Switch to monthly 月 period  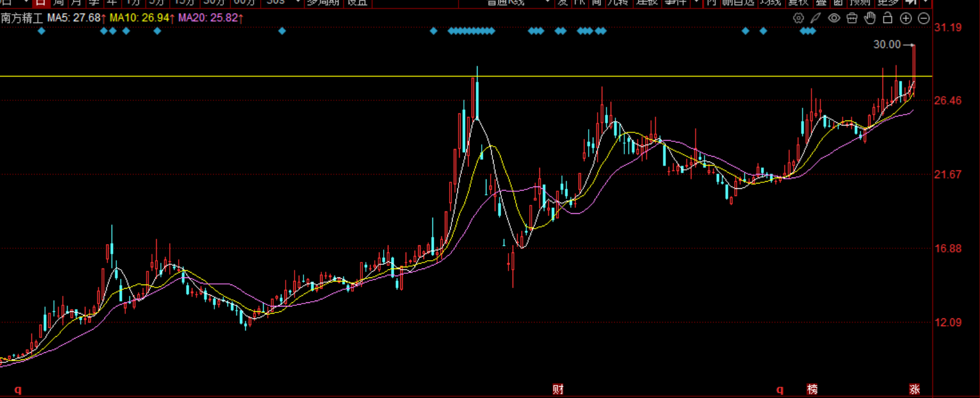(x=76, y=2)
